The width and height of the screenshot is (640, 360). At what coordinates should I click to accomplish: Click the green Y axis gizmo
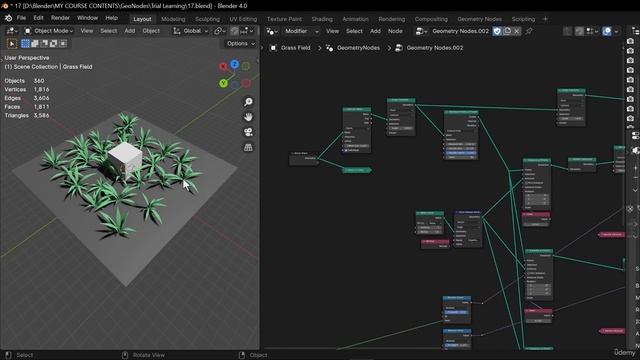click(x=223, y=83)
